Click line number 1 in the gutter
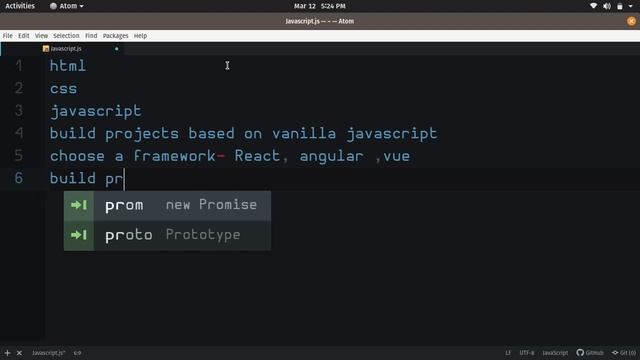640x360 pixels. point(19,66)
